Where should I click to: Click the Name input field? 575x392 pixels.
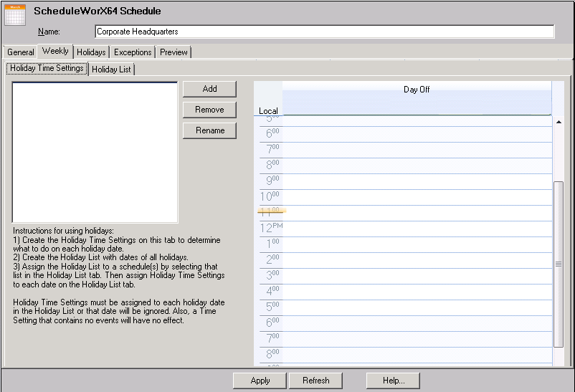click(x=324, y=32)
